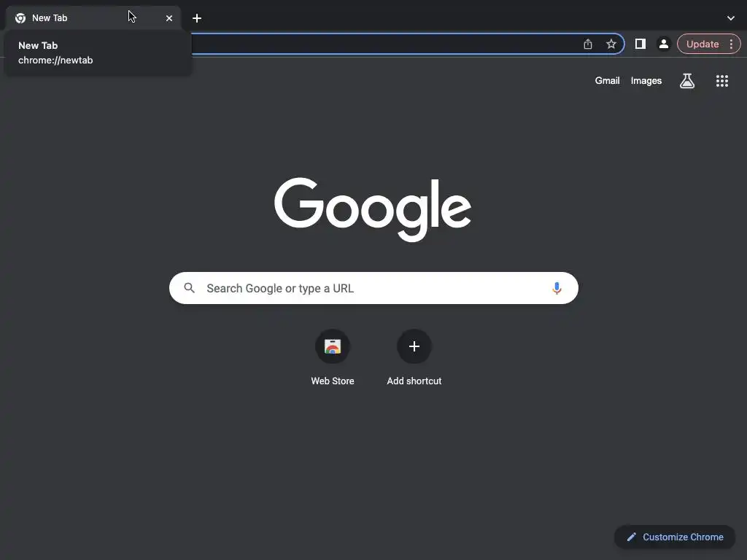Image resolution: width=747 pixels, height=560 pixels.
Task: Open the Images link
Action: 646,80
